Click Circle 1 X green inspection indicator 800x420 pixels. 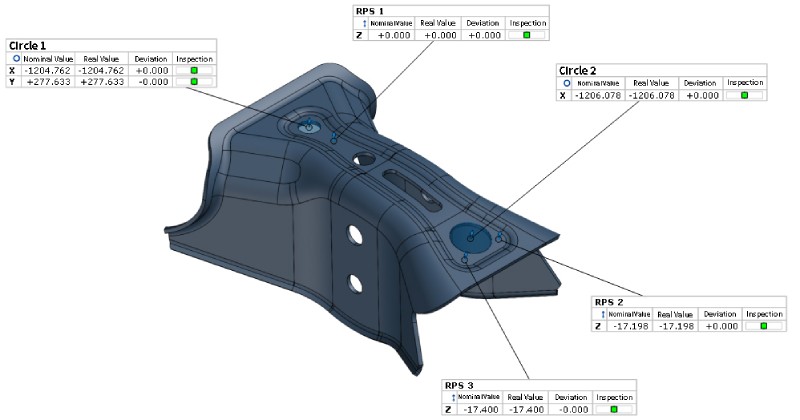(x=194, y=70)
